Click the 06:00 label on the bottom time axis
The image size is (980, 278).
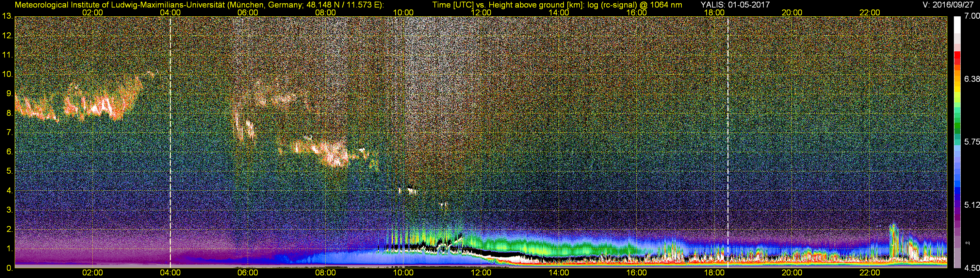248,273
